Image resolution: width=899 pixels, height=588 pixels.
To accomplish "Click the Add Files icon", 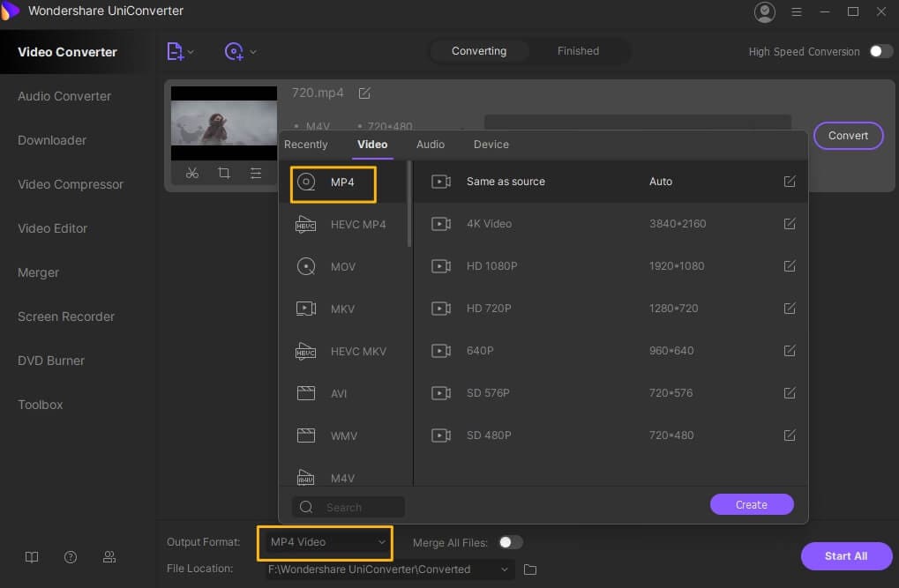I will 175,52.
